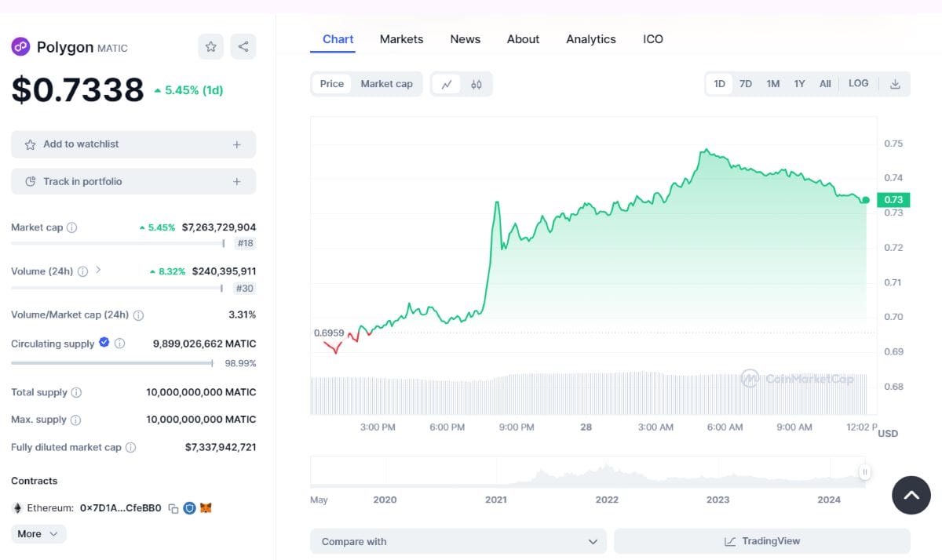Expand the More contracts dropdown
This screenshot has width=942, height=560.
38,534
